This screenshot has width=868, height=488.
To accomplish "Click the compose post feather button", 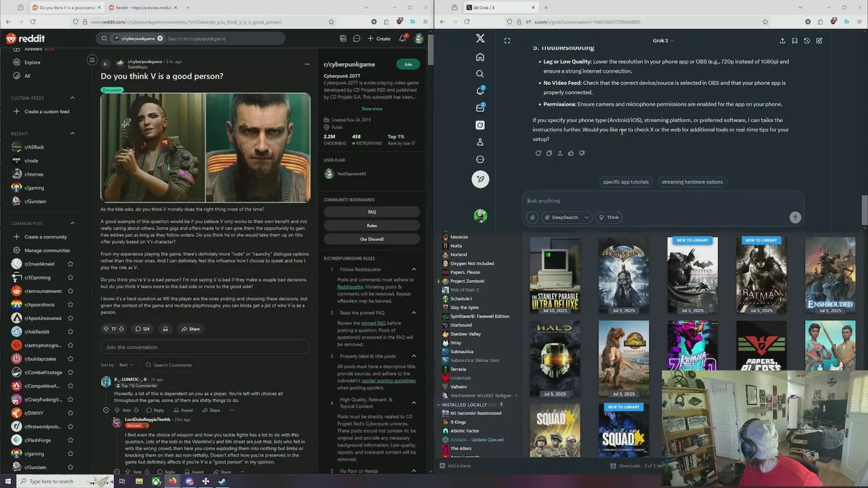I will click(480, 179).
